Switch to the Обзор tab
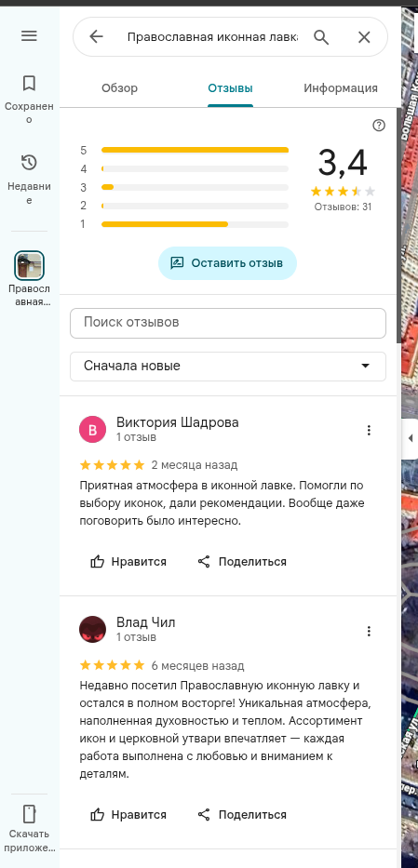418x868 pixels. point(119,88)
